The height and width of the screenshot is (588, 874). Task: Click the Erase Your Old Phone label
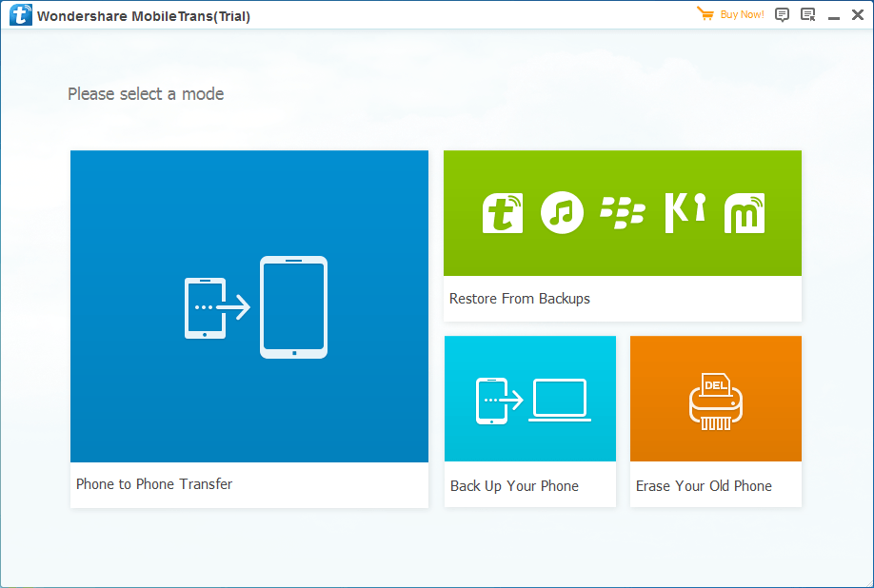tap(703, 485)
